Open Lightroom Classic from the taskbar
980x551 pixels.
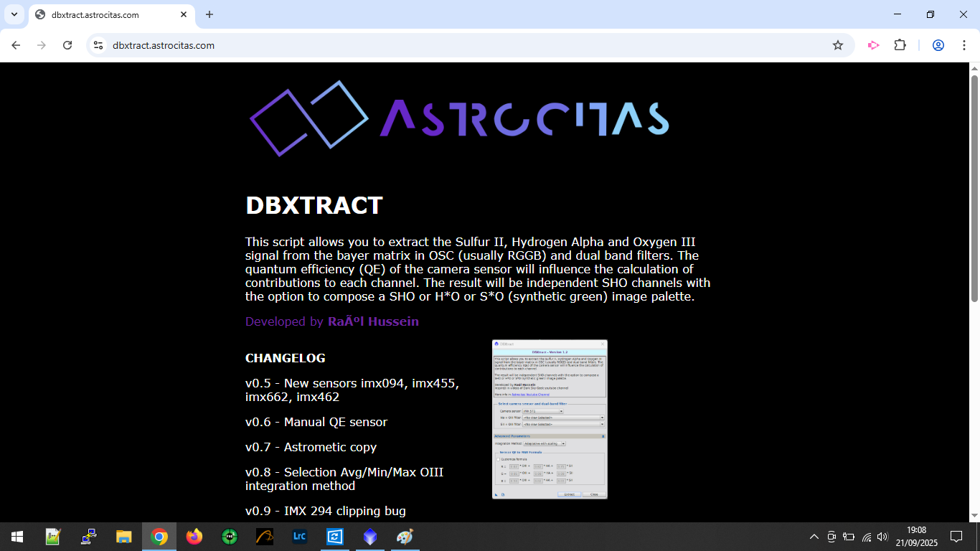(300, 537)
